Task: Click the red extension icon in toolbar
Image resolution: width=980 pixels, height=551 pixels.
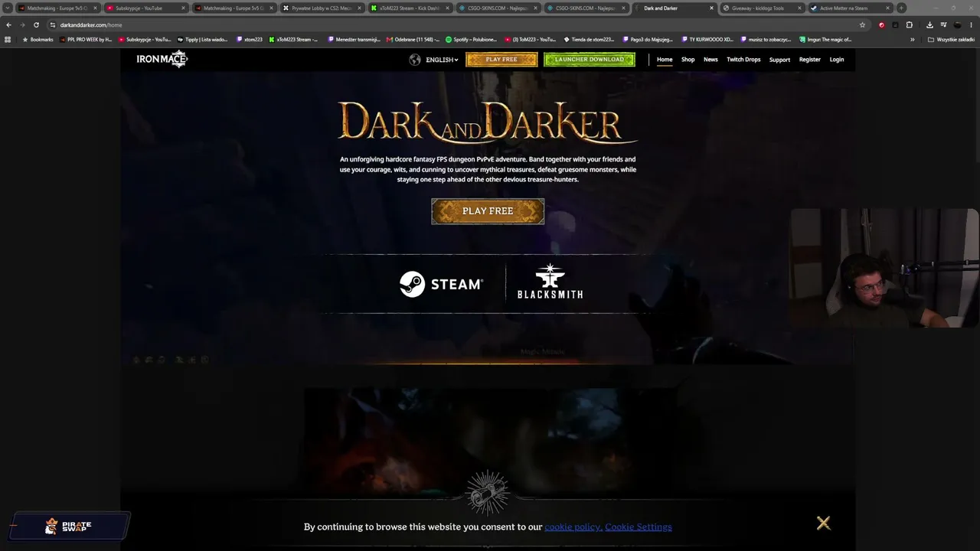Action: coord(881,24)
